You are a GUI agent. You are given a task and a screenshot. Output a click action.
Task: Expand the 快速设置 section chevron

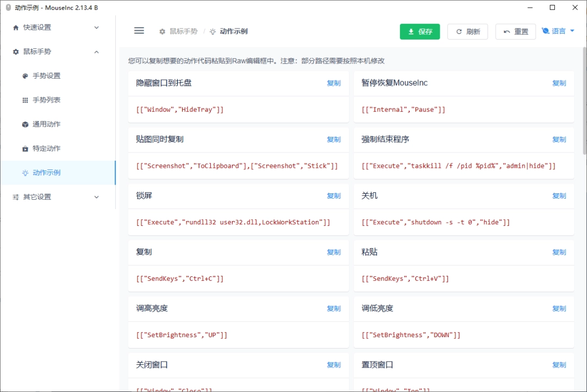(x=97, y=28)
